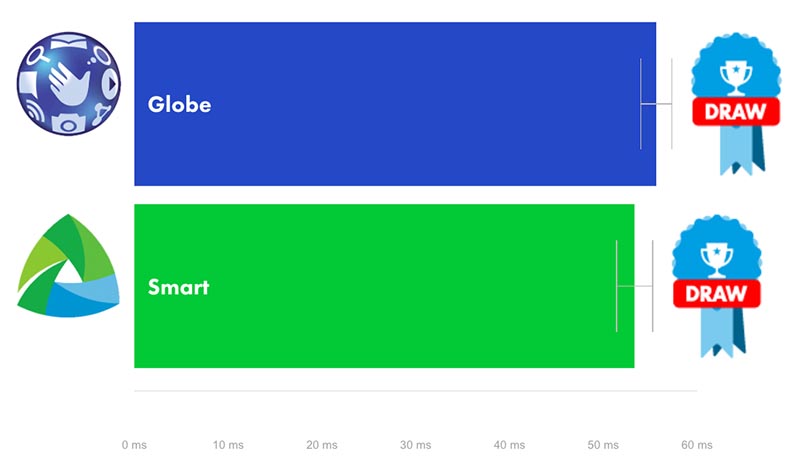Click the trophy icon in Smart's badge
This screenshot has height=469, width=800.
tap(716, 259)
